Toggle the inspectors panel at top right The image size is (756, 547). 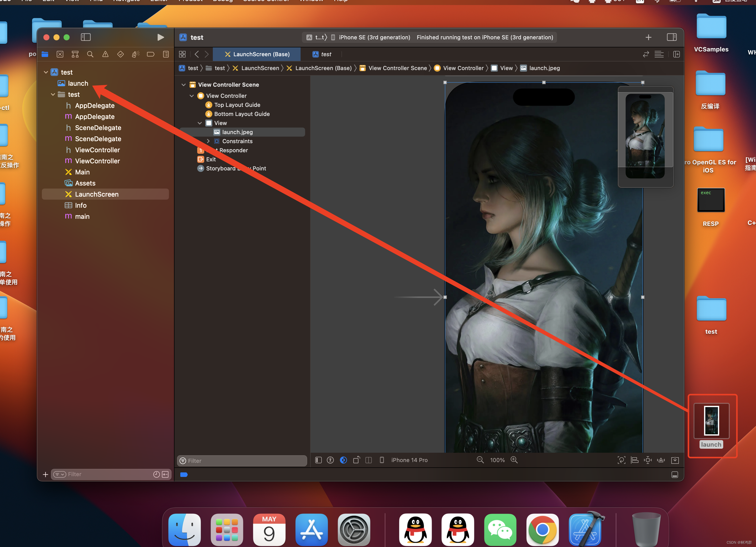click(672, 37)
